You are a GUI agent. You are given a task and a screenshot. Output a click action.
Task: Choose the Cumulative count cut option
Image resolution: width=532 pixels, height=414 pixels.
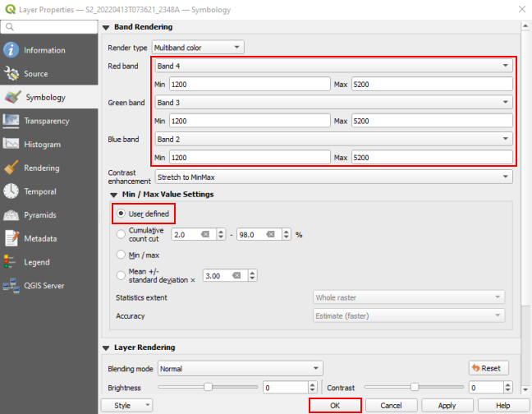click(122, 234)
